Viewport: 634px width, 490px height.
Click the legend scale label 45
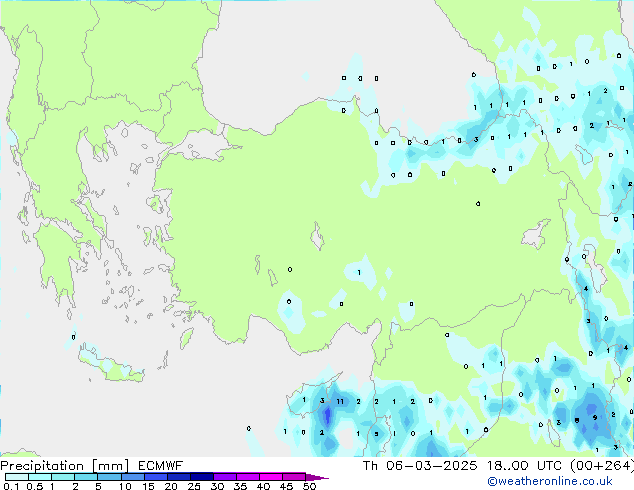286,486
